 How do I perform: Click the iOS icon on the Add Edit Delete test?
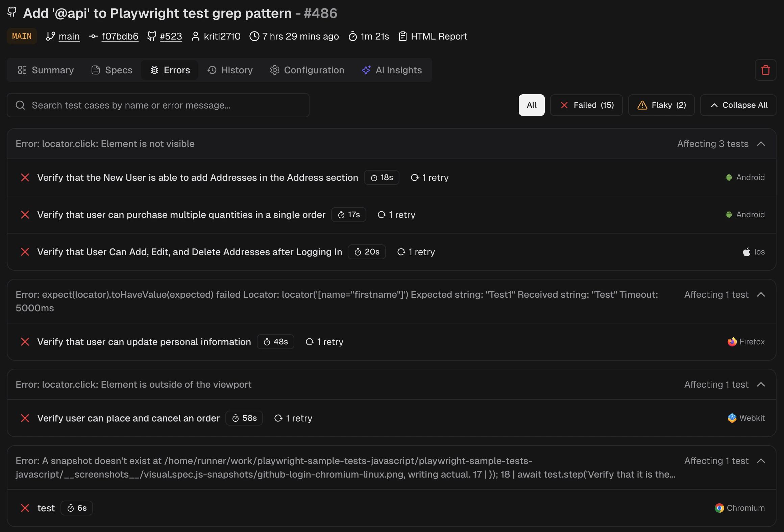tap(746, 252)
